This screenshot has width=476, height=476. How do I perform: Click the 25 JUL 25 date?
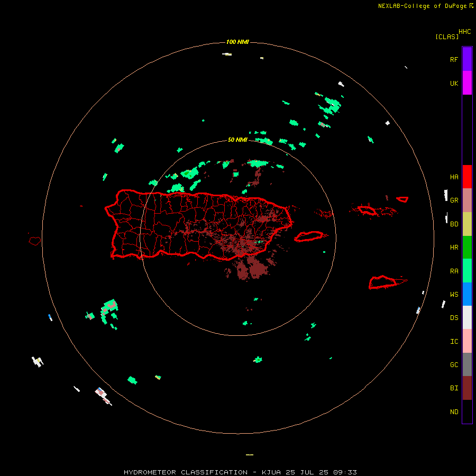click(307, 472)
